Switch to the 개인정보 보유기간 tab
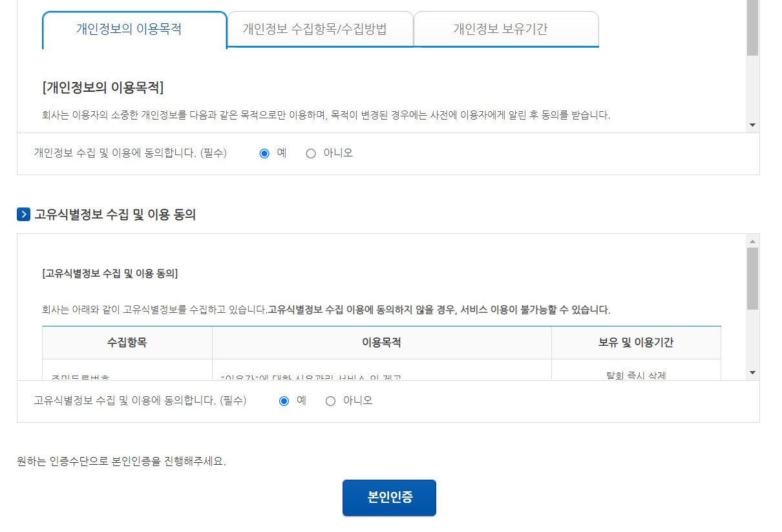The image size is (782, 532). 506,28
